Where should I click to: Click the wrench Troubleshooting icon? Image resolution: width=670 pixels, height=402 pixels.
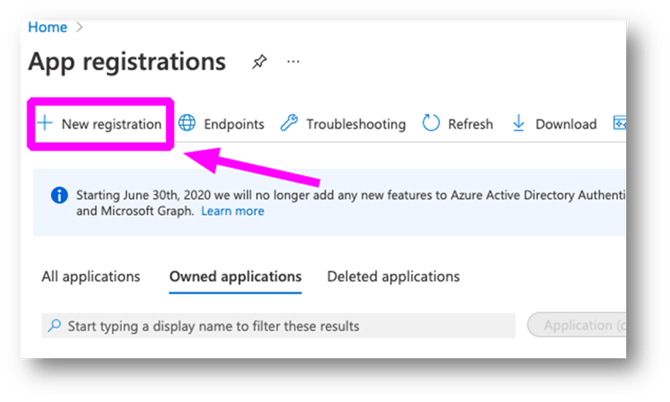click(x=288, y=123)
